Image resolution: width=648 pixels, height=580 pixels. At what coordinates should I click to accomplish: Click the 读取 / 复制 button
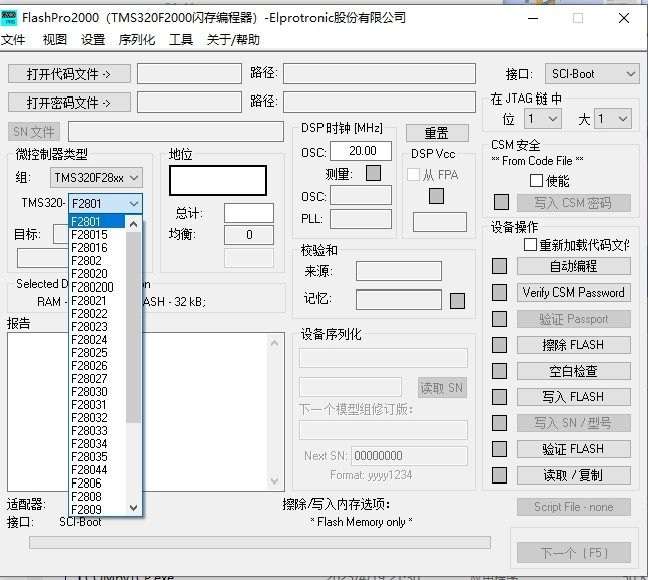coord(574,475)
